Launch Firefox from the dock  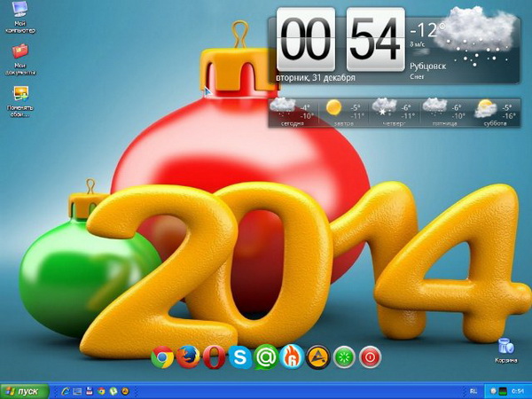[x=188, y=357]
